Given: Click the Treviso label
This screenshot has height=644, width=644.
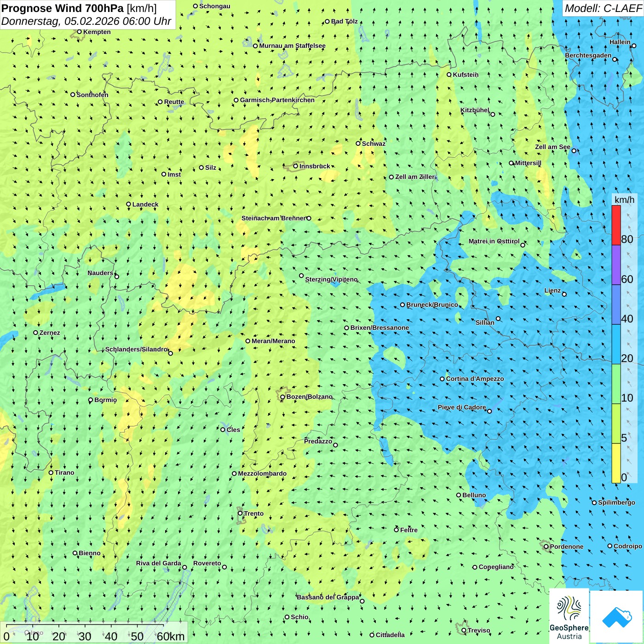Looking at the screenshot, I should pyautogui.click(x=479, y=630).
